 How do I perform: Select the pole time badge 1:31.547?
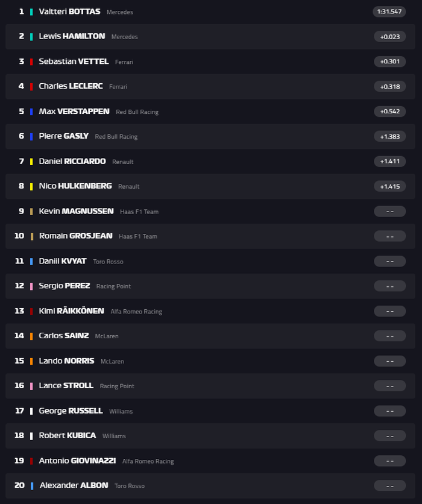coord(391,11)
